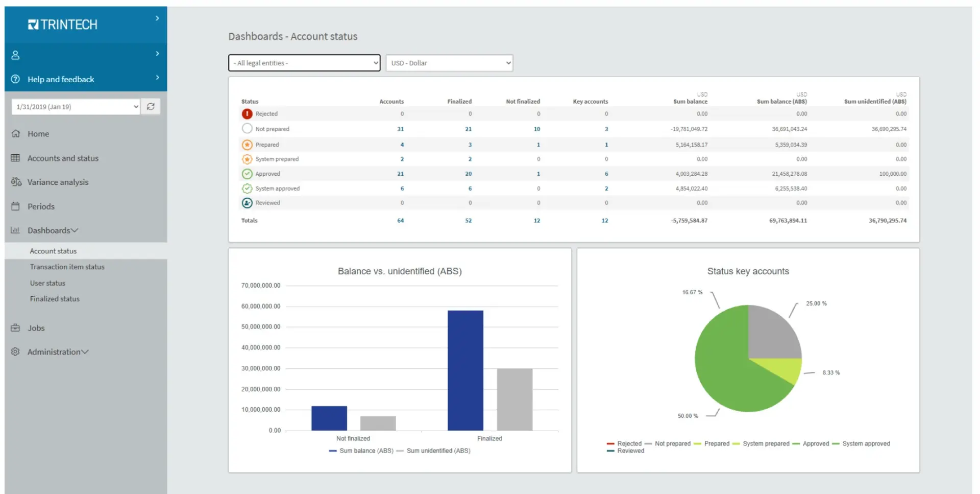
Task: Click the Home house icon
Action: tap(16, 134)
